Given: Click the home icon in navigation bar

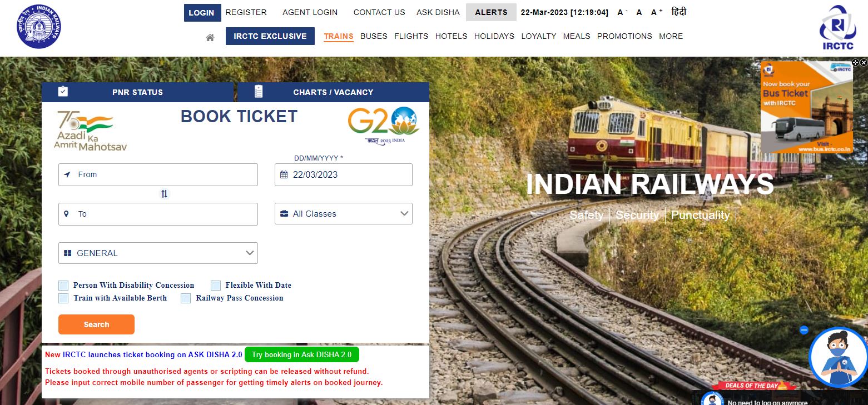Looking at the screenshot, I should [x=210, y=37].
